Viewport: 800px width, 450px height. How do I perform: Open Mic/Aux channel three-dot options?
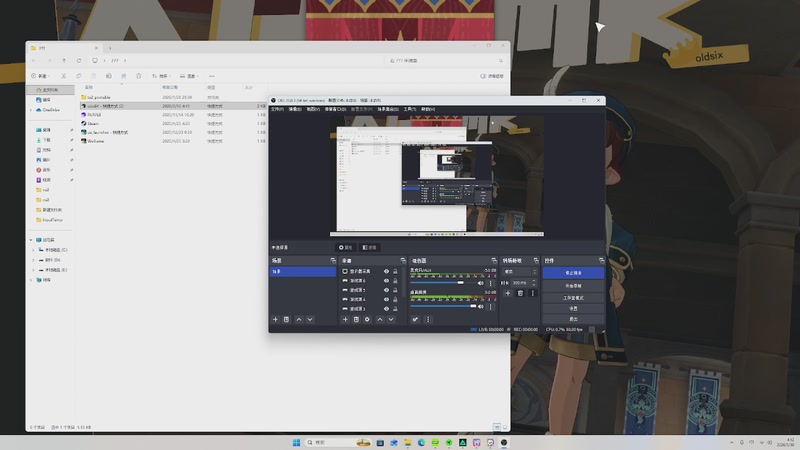pos(491,283)
